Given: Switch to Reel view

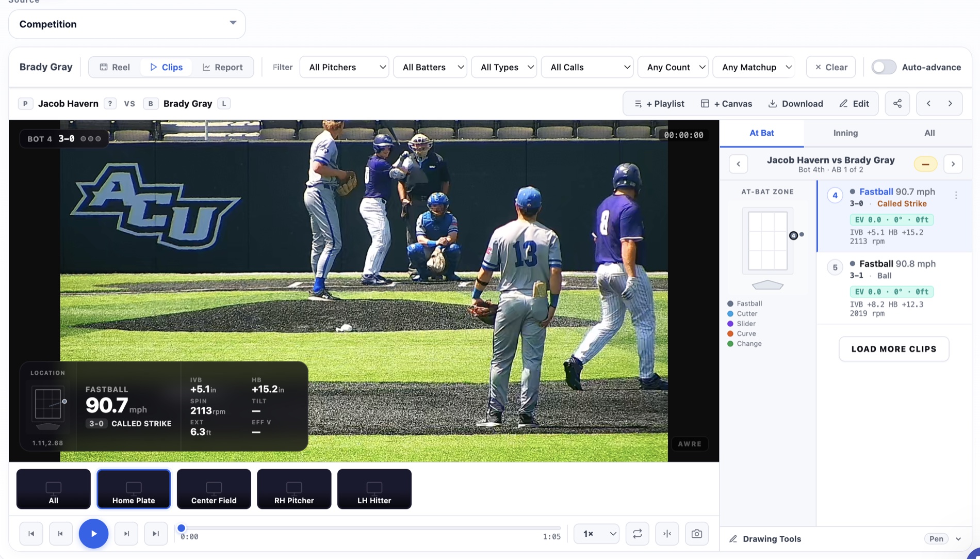Looking at the screenshot, I should [115, 67].
